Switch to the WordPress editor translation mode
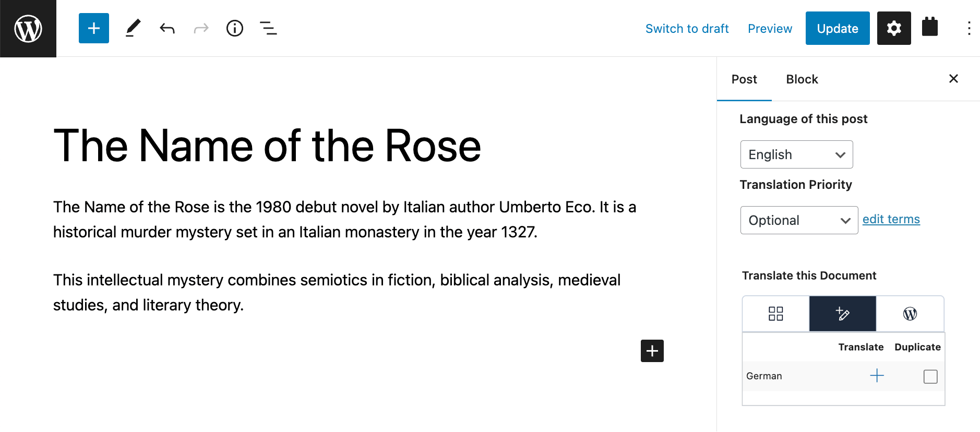980x432 pixels. (910, 314)
